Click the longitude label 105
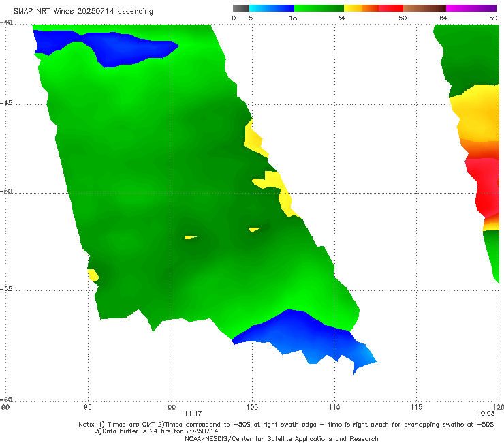504x443 pixels. [x=252, y=407]
